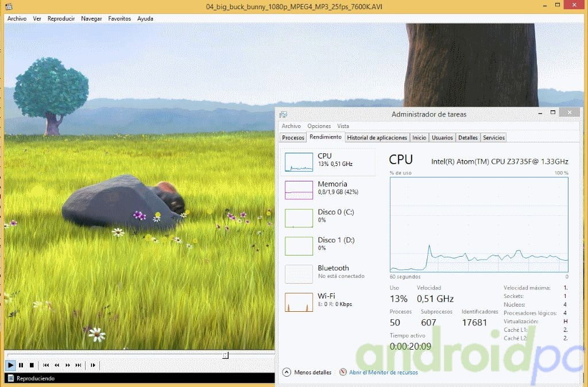
Task: Open the Ver menu in media player
Action: click(x=37, y=18)
